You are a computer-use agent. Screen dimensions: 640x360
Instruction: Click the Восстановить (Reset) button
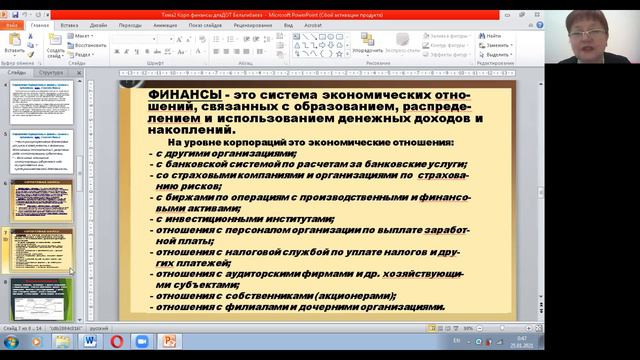[87, 45]
